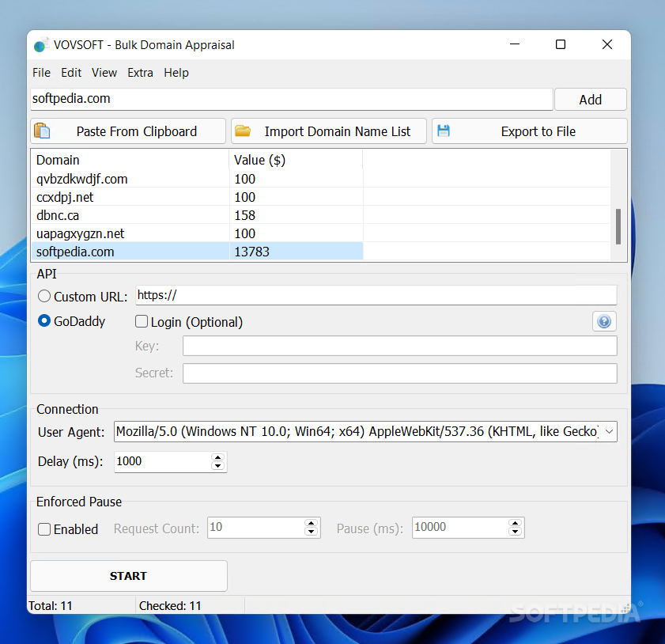Decrease the Request Count value

[x=312, y=532]
